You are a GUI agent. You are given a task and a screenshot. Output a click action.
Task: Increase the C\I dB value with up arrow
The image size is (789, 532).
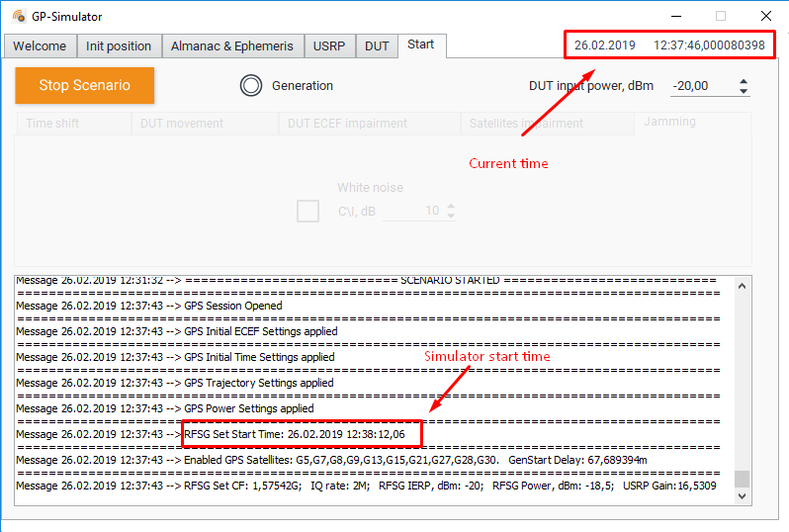[x=451, y=207]
